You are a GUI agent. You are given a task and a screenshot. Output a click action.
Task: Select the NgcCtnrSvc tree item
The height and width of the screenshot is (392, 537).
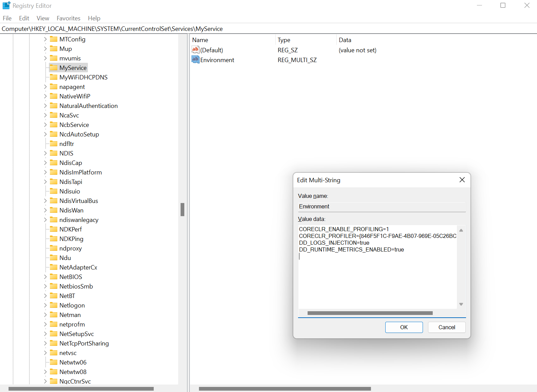(75, 381)
